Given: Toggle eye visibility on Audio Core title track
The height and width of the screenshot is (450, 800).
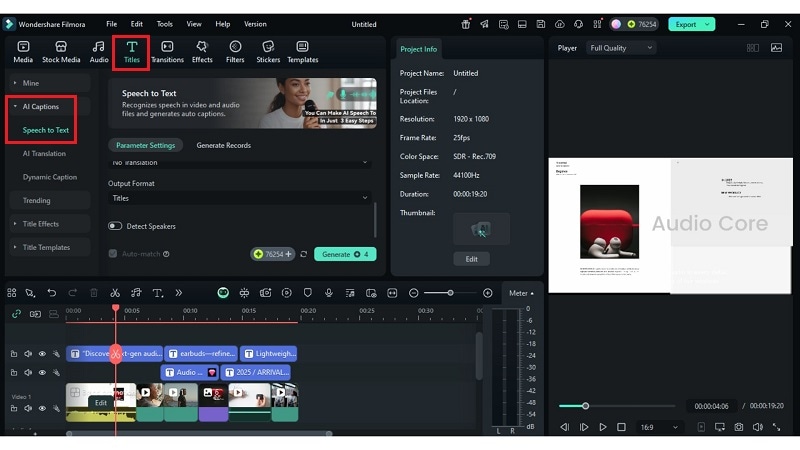Looking at the screenshot, I should click(x=42, y=372).
